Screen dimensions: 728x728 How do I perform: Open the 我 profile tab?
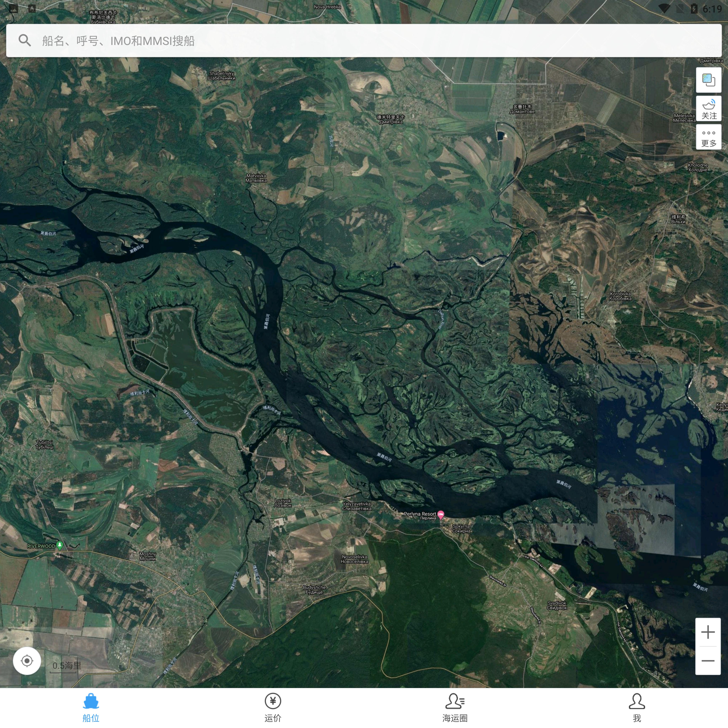pyautogui.click(x=637, y=708)
